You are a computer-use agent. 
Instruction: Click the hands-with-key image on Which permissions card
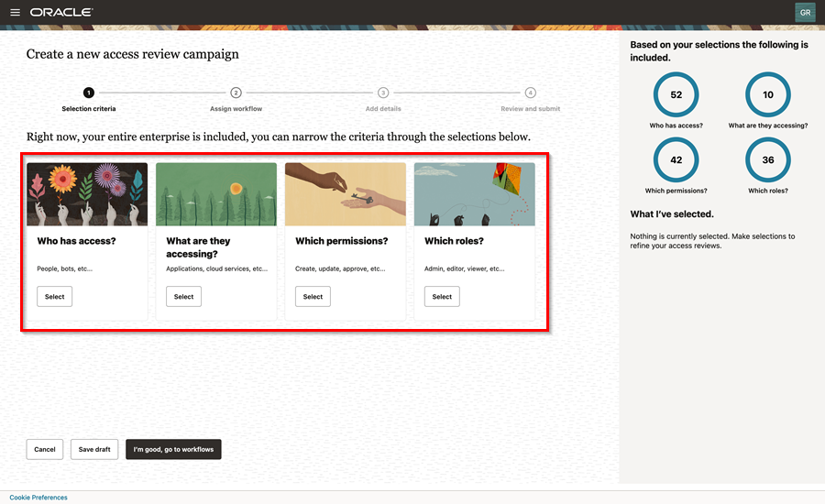[346, 194]
